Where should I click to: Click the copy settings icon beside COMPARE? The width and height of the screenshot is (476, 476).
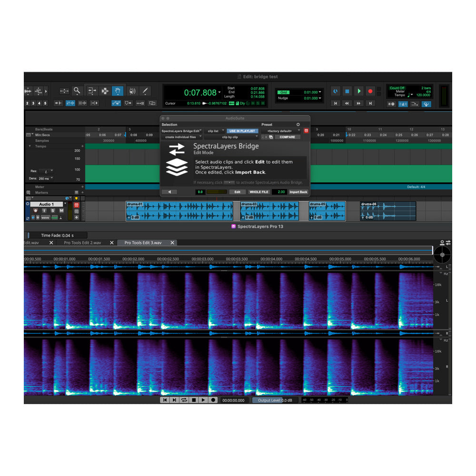(x=271, y=137)
